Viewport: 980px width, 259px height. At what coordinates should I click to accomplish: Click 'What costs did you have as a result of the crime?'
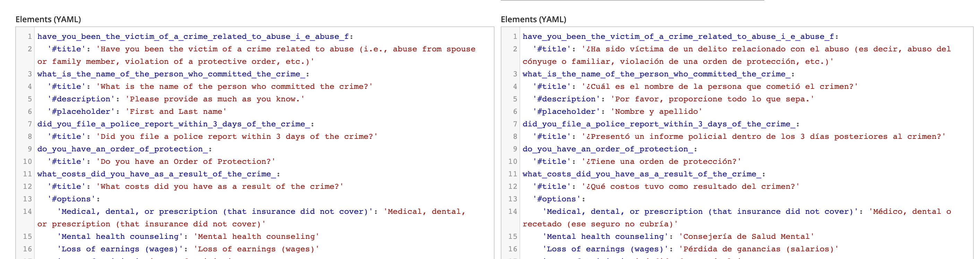[220, 187]
